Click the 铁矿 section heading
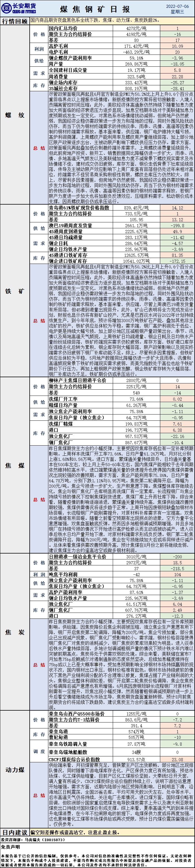 15,291
